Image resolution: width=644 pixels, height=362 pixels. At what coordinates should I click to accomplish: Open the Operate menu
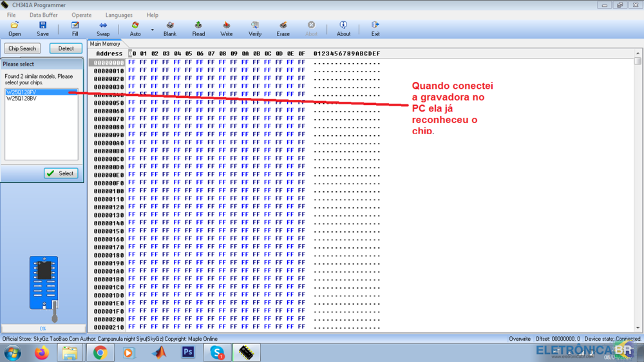[81, 15]
